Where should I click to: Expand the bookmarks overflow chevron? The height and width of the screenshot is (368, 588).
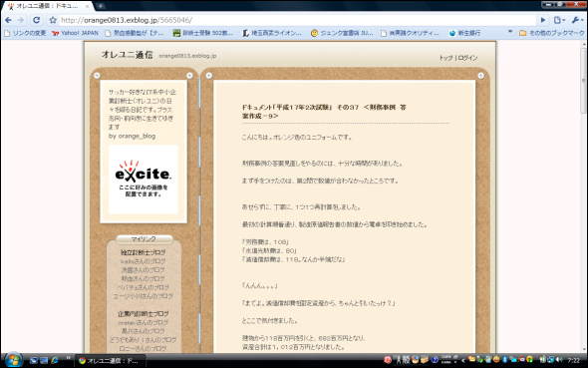click(510, 33)
